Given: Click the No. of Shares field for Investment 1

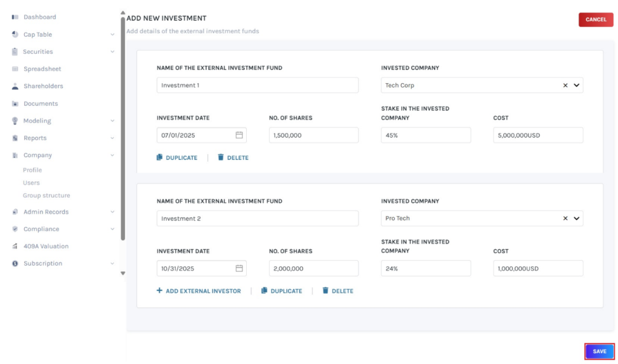Looking at the screenshot, I should click(x=313, y=135).
